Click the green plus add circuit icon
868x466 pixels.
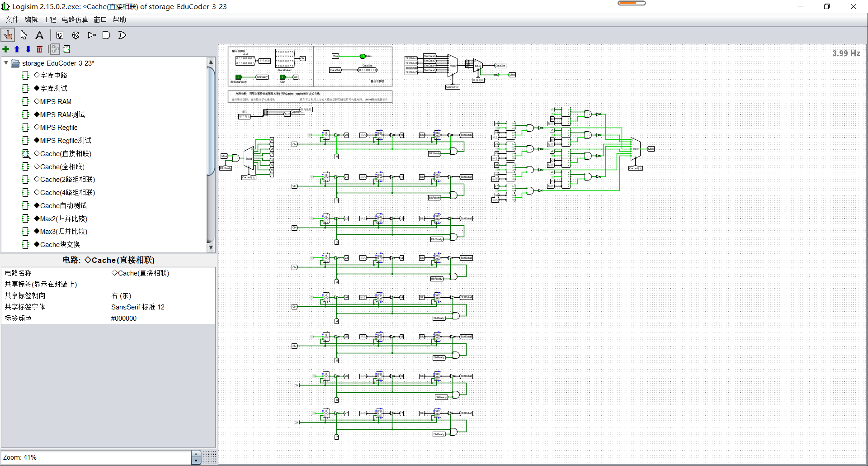5,49
